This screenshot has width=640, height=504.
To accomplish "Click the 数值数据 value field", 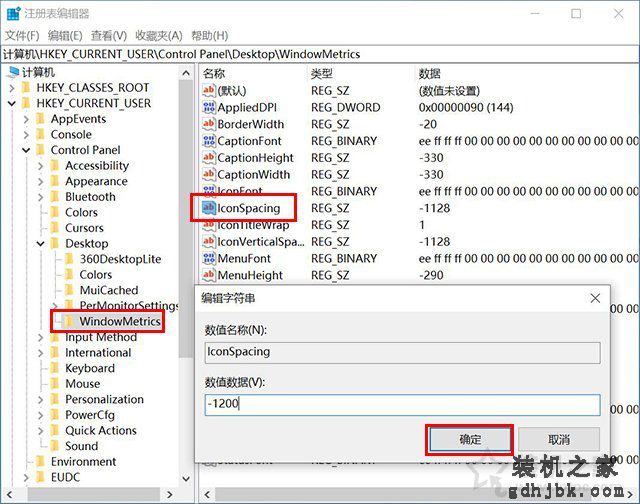I will click(x=402, y=404).
